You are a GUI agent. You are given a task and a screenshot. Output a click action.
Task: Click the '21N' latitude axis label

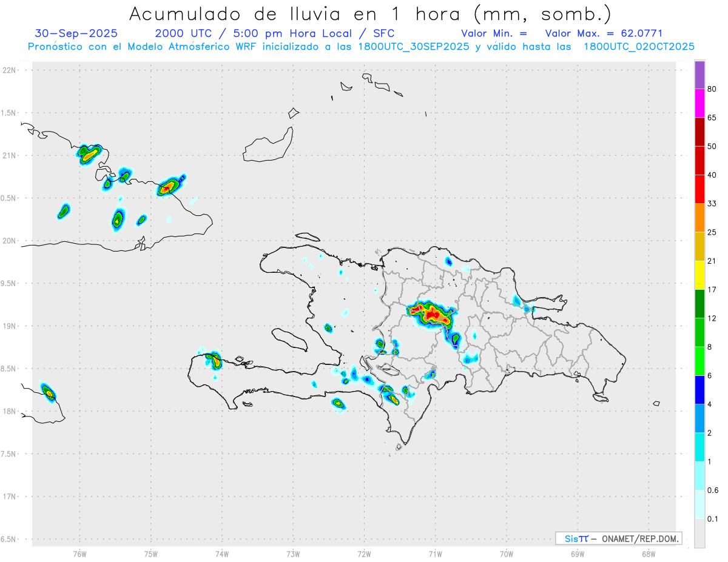[x=10, y=155]
